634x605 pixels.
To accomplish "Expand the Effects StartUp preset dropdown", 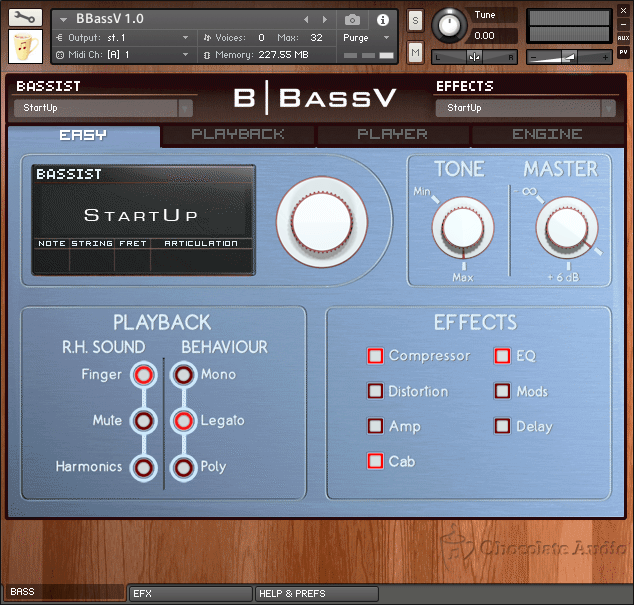I will 525,108.
